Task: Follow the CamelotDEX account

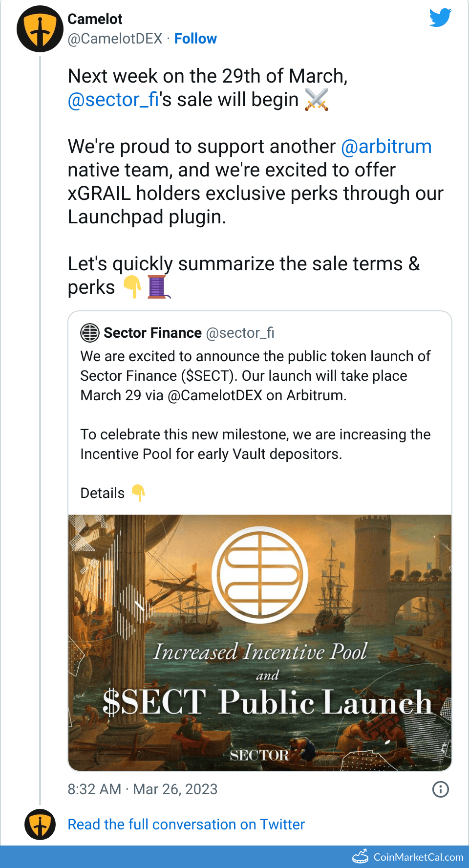Action: (x=195, y=39)
